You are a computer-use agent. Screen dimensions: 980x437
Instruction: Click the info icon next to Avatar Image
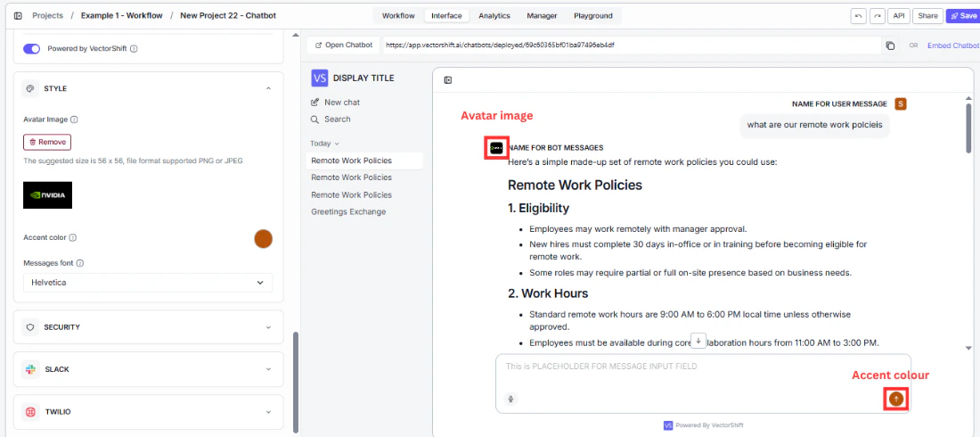pos(74,120)
